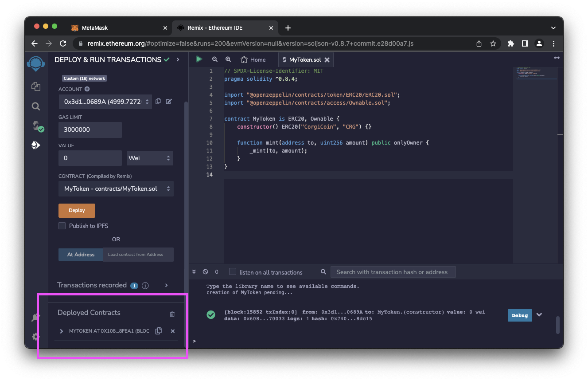
Task: Enable the Publish to IPFS checkbox
Action: tap(62, 226)
